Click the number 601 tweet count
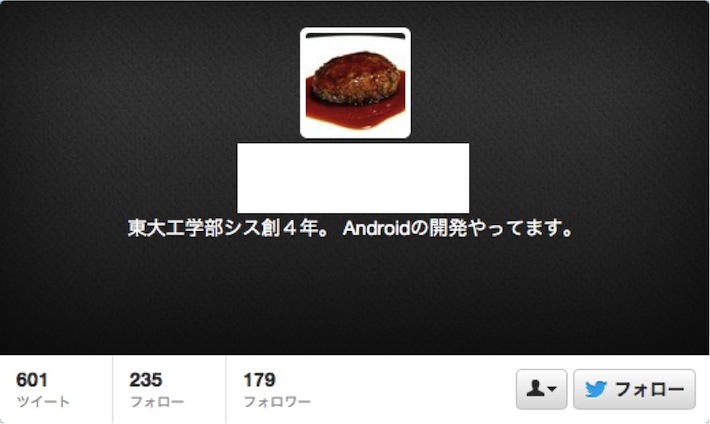710x424 pixels. tap(32, 380)
